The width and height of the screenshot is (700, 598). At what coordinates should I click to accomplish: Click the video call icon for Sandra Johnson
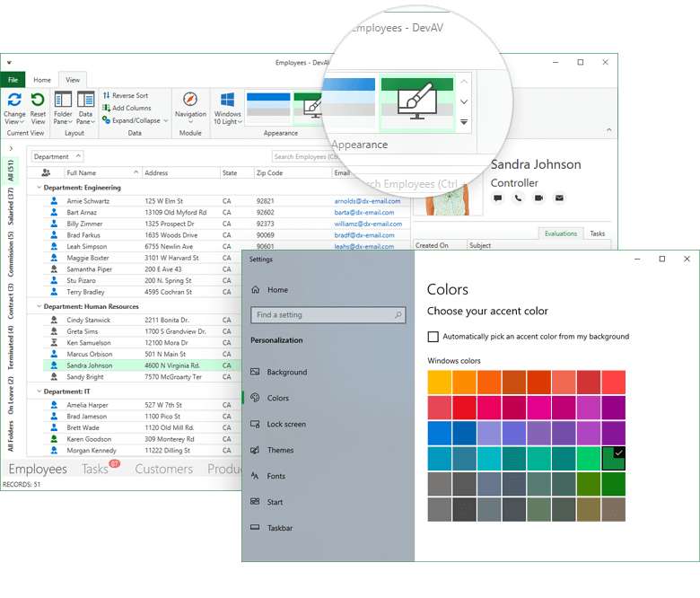(538, 198)
